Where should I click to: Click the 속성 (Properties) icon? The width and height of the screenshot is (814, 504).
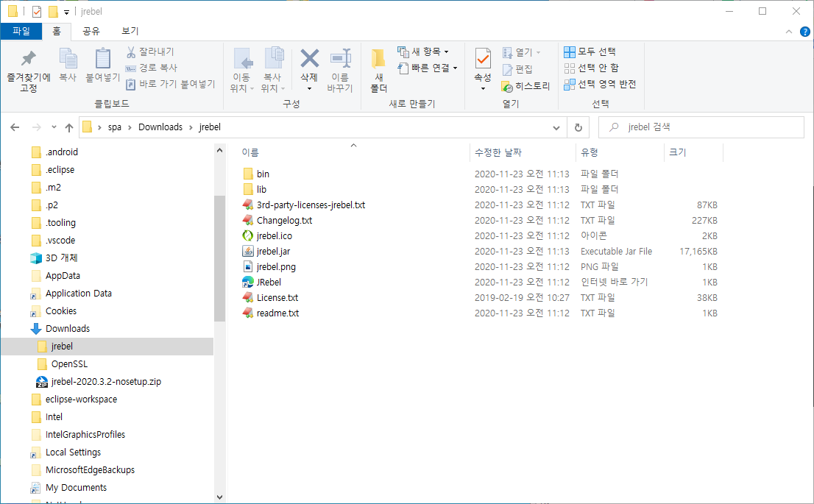pos(483,60)
